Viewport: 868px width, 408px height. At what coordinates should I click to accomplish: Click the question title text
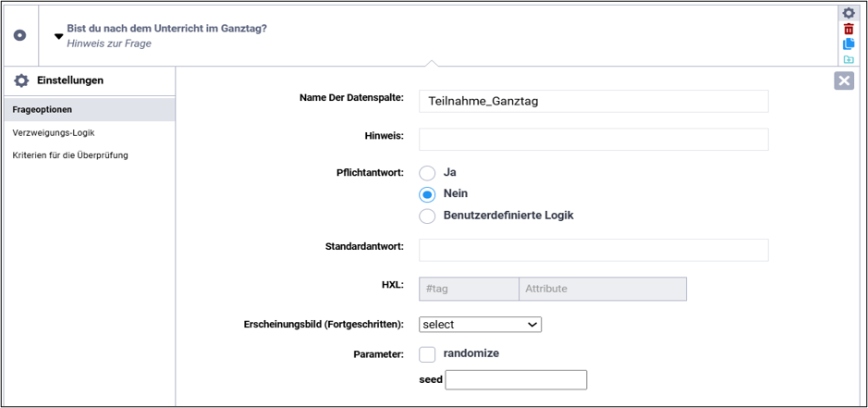pos(166,29)
